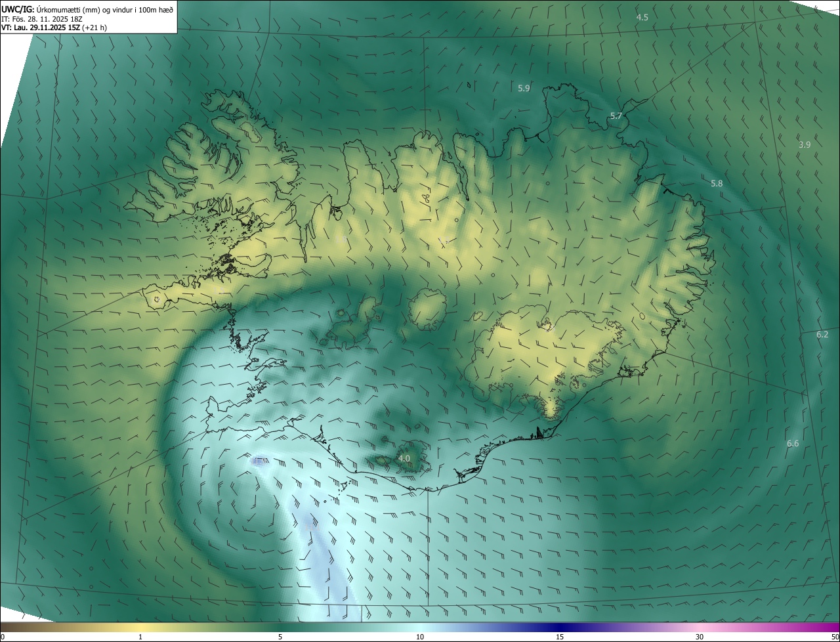
Task: Click the 4.5 value label on the map
Action: [x=642, y=18]
